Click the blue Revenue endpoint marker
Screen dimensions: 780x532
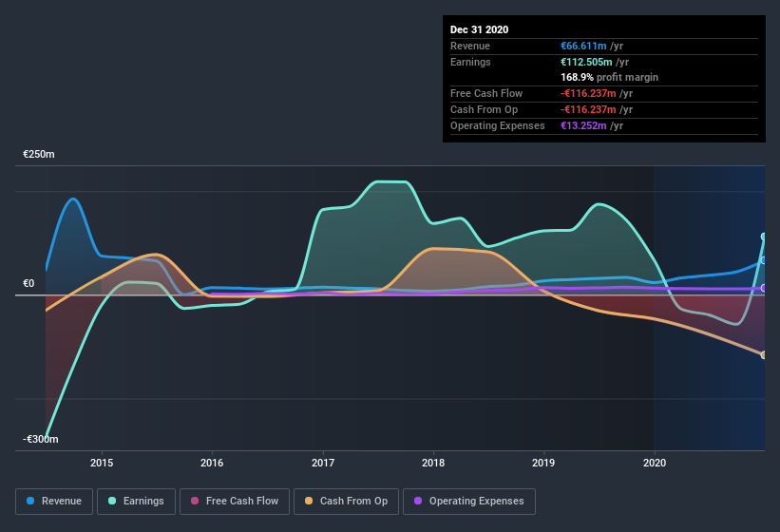763,260
